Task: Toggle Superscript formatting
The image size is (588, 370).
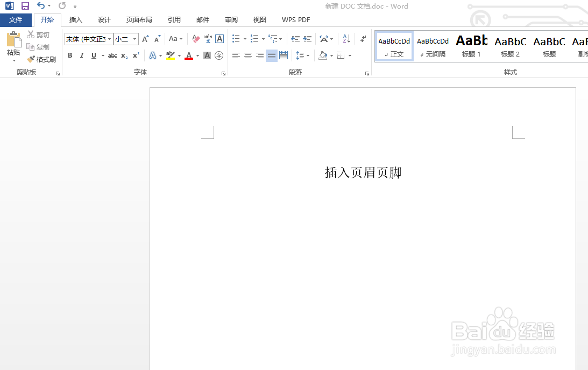Action: click(136, 55)
